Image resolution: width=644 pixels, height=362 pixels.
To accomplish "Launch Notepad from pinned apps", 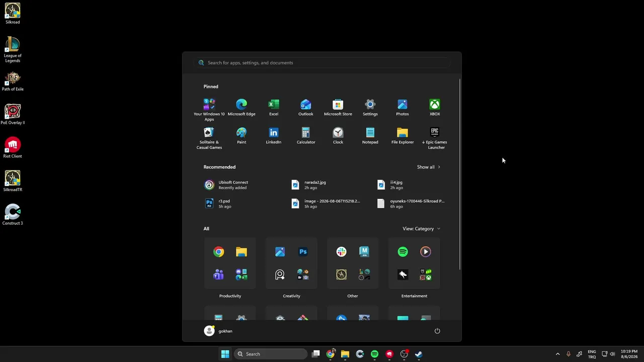I will [370, 135].
